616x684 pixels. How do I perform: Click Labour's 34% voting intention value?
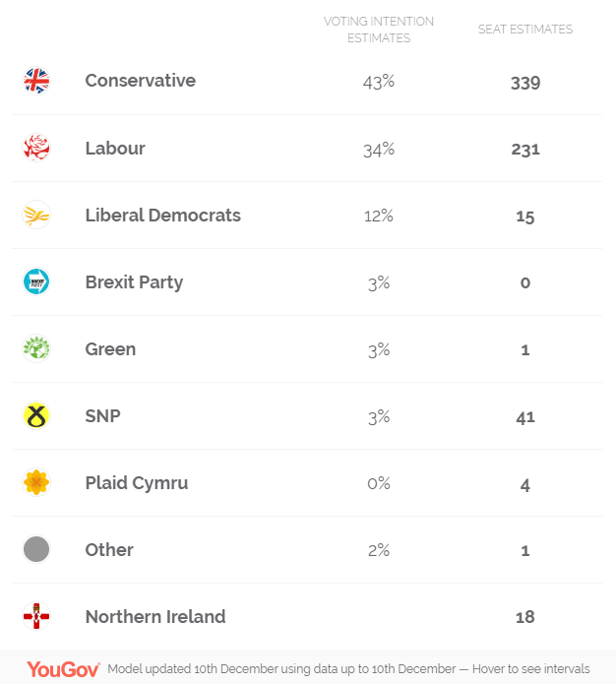pyautogui.click(x=379, y=150)
